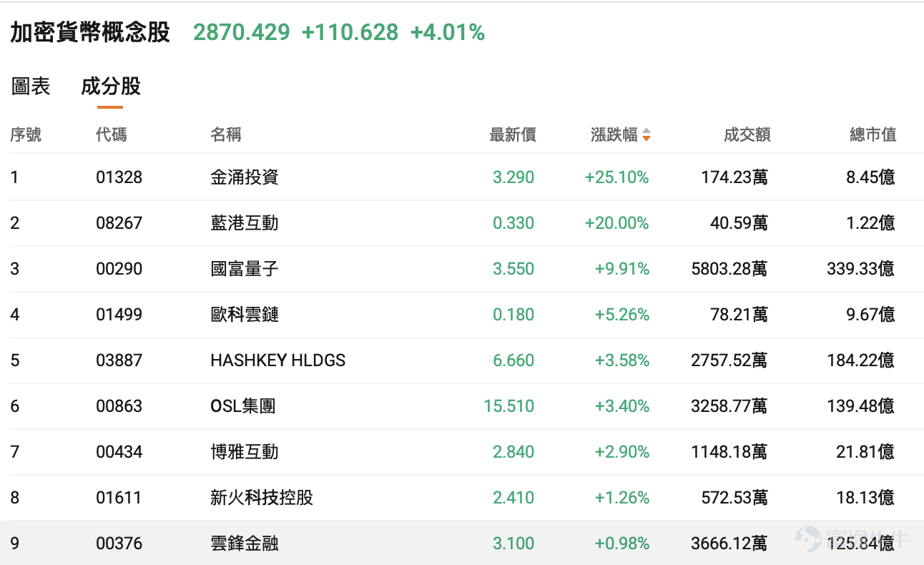Click market cap 139.48億
Screen dimensions: 924x565
tap(861, 406)
